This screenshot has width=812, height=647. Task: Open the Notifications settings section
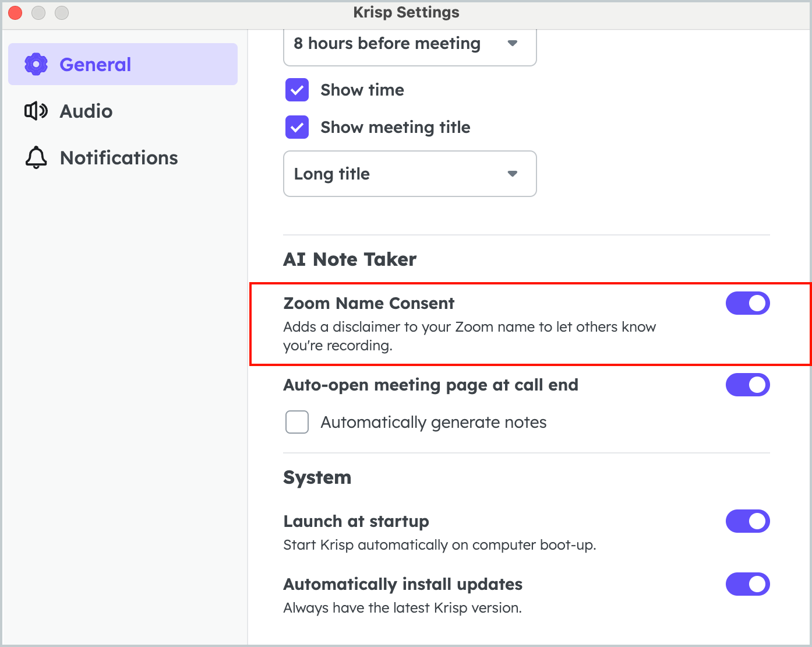click(x=119, y=157)
